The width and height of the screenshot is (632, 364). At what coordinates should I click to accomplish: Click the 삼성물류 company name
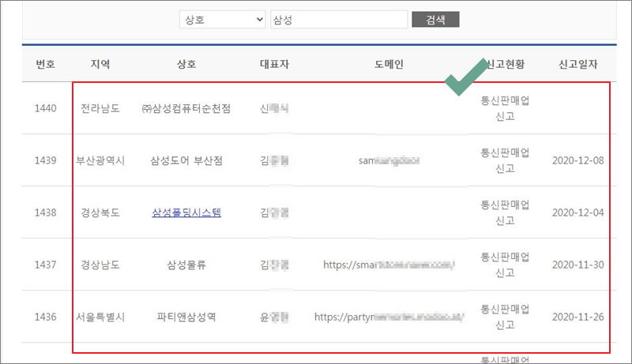click(x=186, y=265)
